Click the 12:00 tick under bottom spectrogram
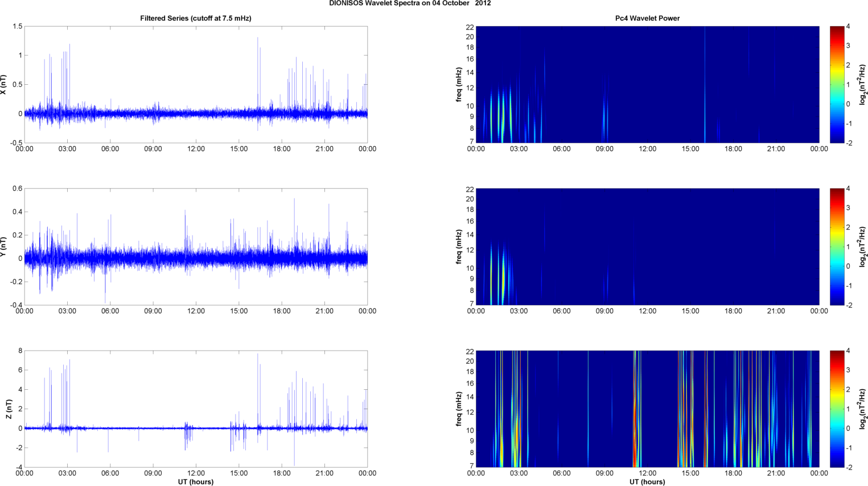 (647, 473)
